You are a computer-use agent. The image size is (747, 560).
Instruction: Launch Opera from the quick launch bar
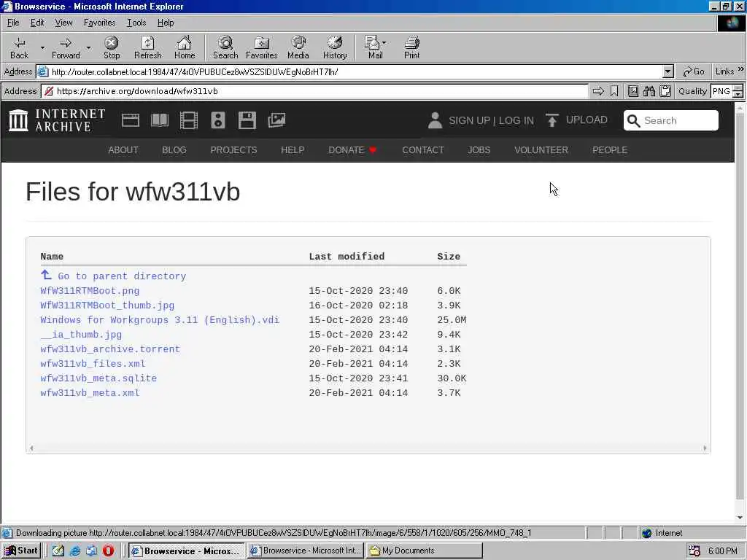[x=108, y=551]
